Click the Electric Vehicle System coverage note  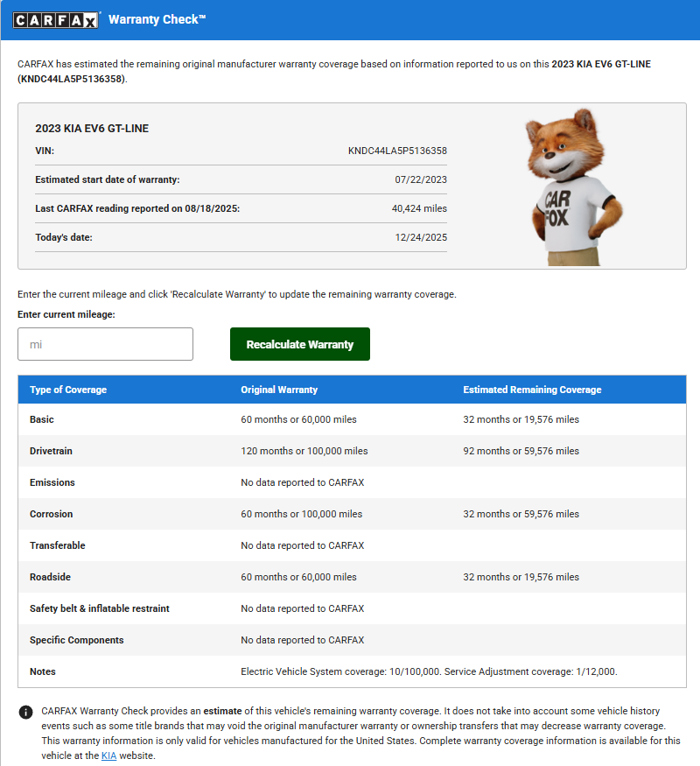339,671
